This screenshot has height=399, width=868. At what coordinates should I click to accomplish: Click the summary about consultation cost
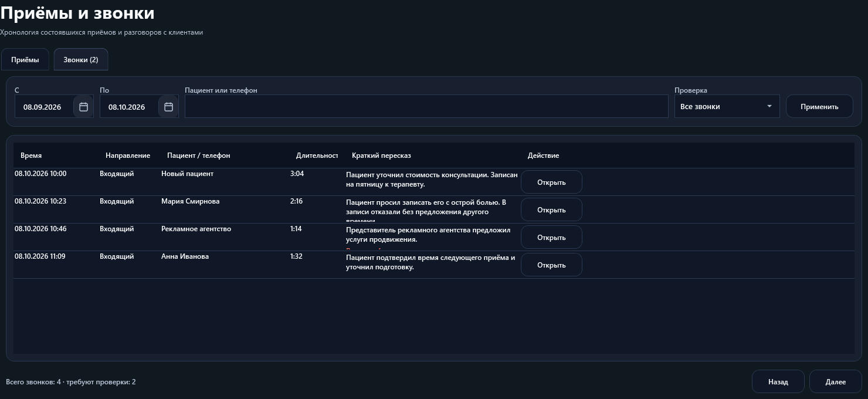coord(432,180)
